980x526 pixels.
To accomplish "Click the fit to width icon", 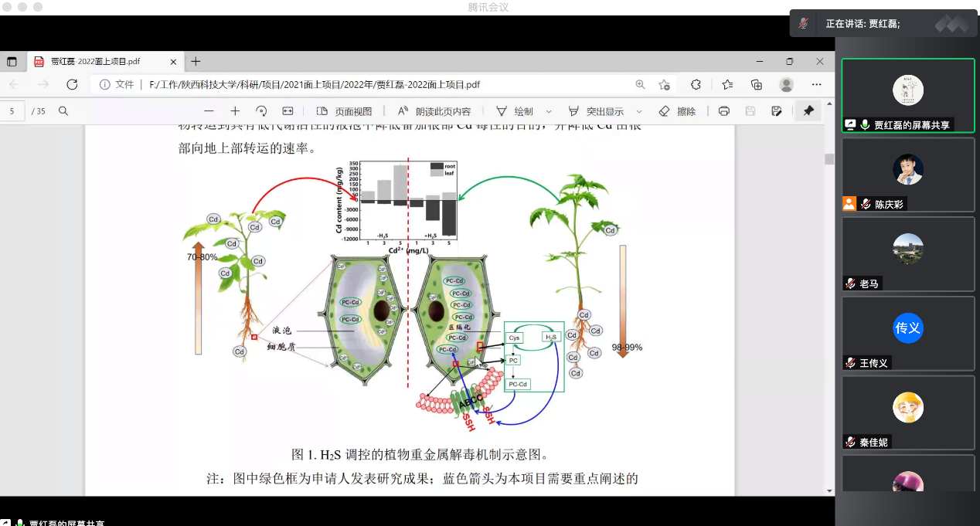I will (288, 111).
